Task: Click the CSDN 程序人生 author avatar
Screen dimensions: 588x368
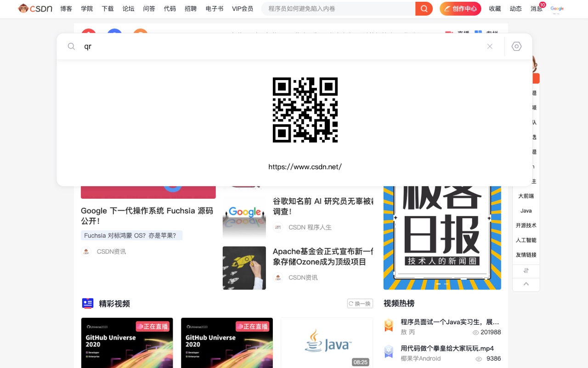Action: [x=278, y=227]
